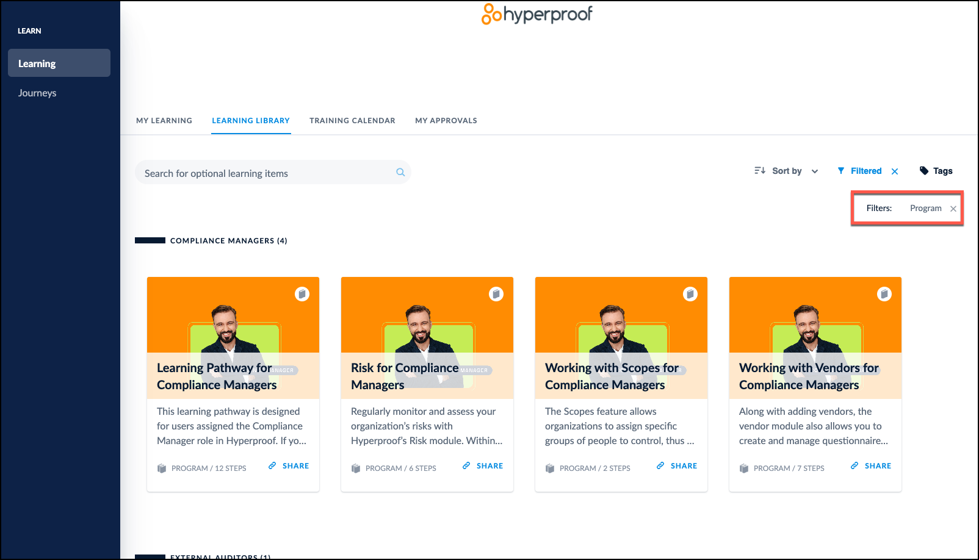979x560 pixels.
Task: Click SHARE on Working with Scopes card
Action: [684, 465]
